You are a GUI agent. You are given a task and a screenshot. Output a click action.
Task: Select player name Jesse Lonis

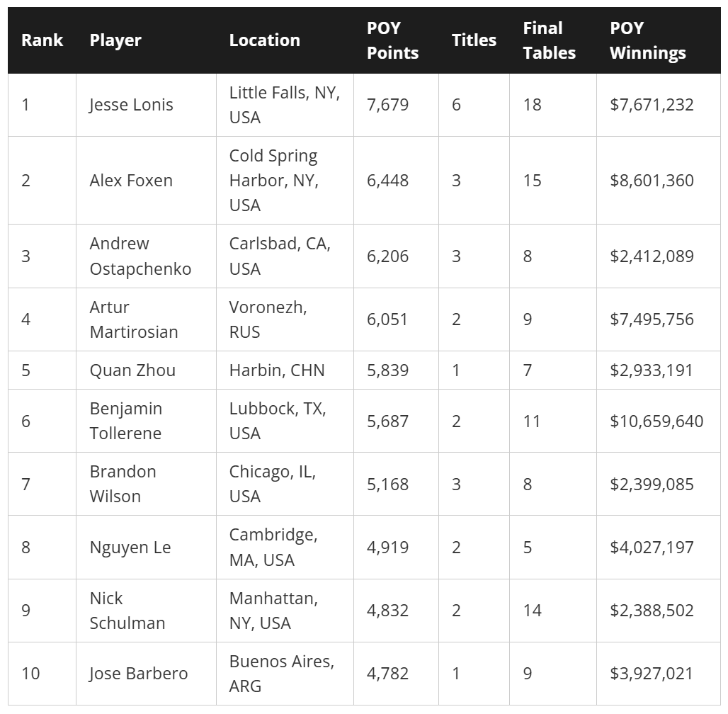coord(132,105)
